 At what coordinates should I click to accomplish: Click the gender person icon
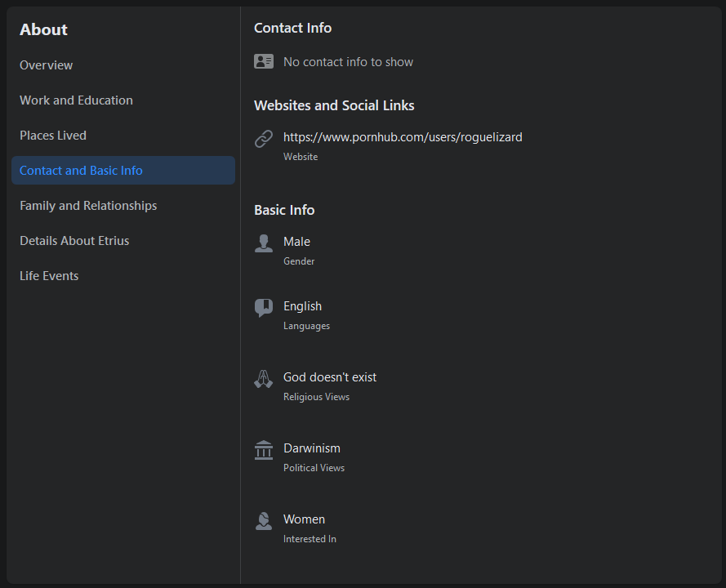tap(264, 243)
